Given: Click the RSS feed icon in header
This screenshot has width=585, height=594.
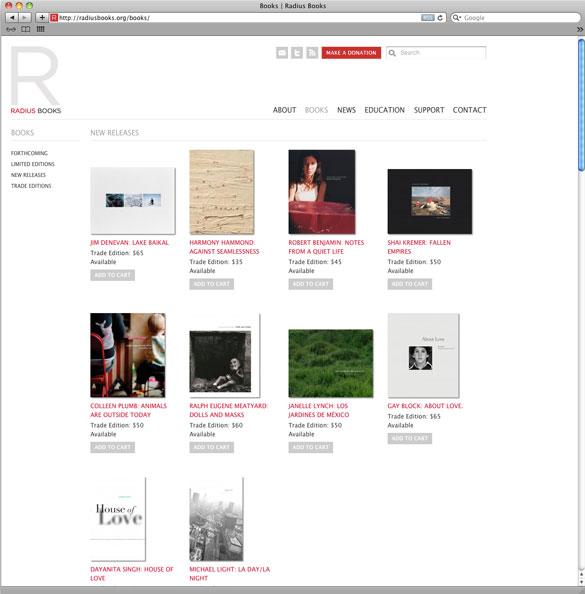Looking at the screenshot, I should point(312,53).
